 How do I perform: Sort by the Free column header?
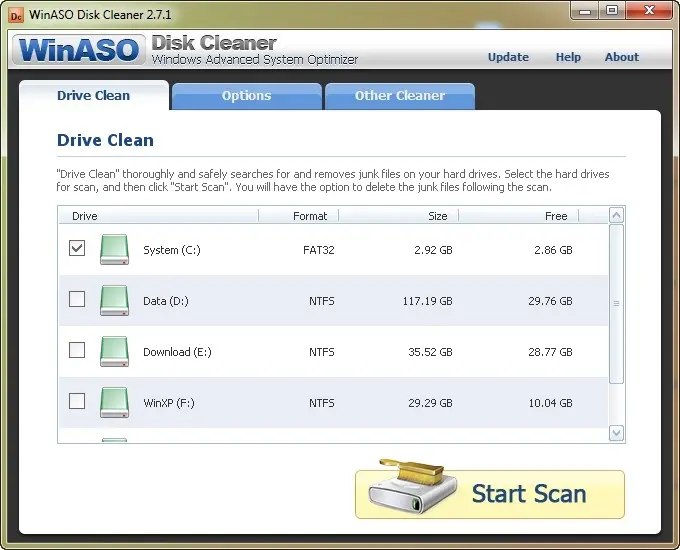pos(519,216)
